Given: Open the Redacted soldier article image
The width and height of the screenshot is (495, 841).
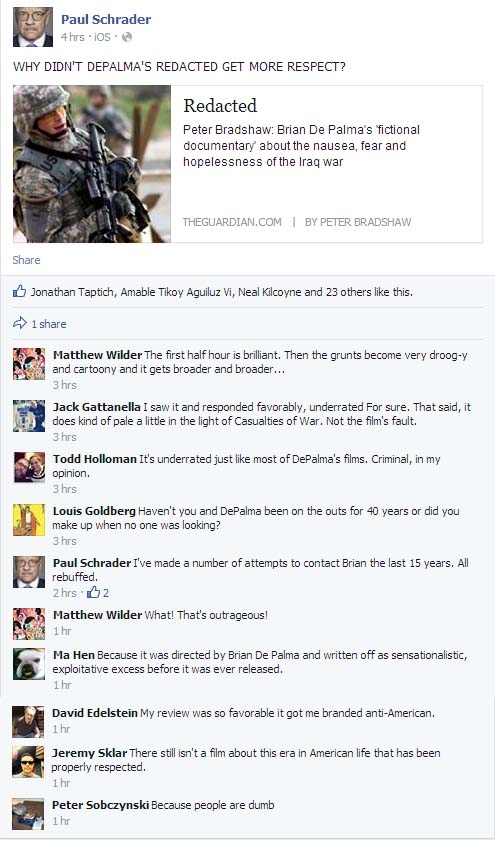Looking at the screenshot, I should [92, 164].
